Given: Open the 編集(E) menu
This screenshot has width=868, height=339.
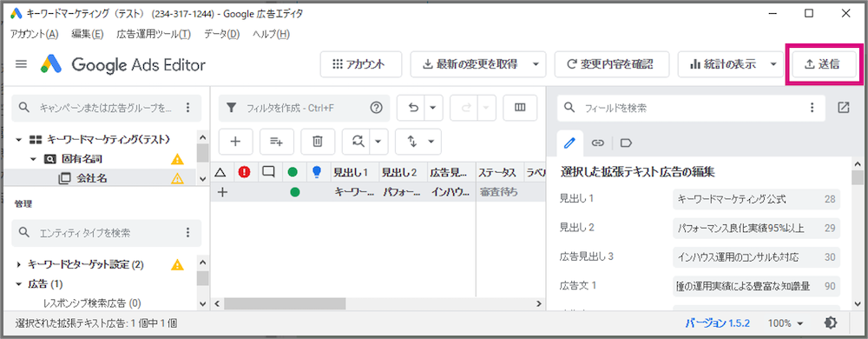Looking at the screenshot, I should [88, 35].
